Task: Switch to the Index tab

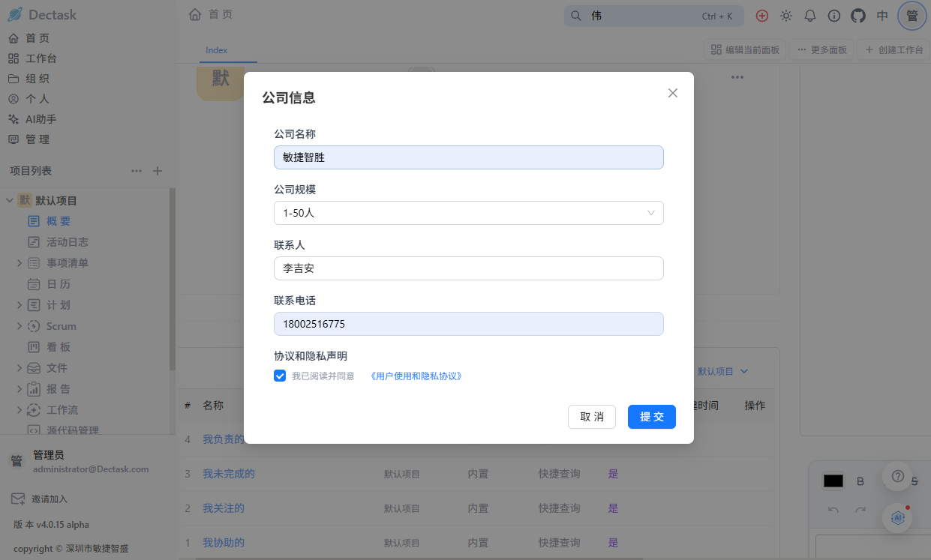Action: pos(217,50)
